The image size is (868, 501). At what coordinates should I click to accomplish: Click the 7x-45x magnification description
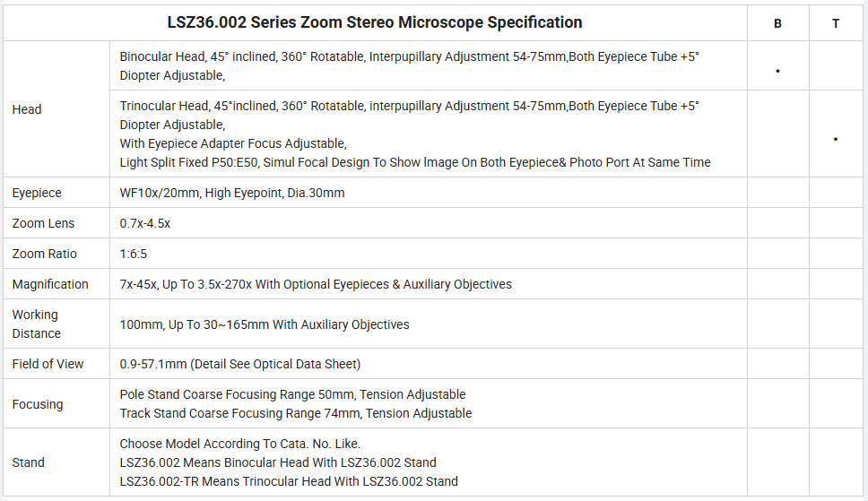click(316, 284)
